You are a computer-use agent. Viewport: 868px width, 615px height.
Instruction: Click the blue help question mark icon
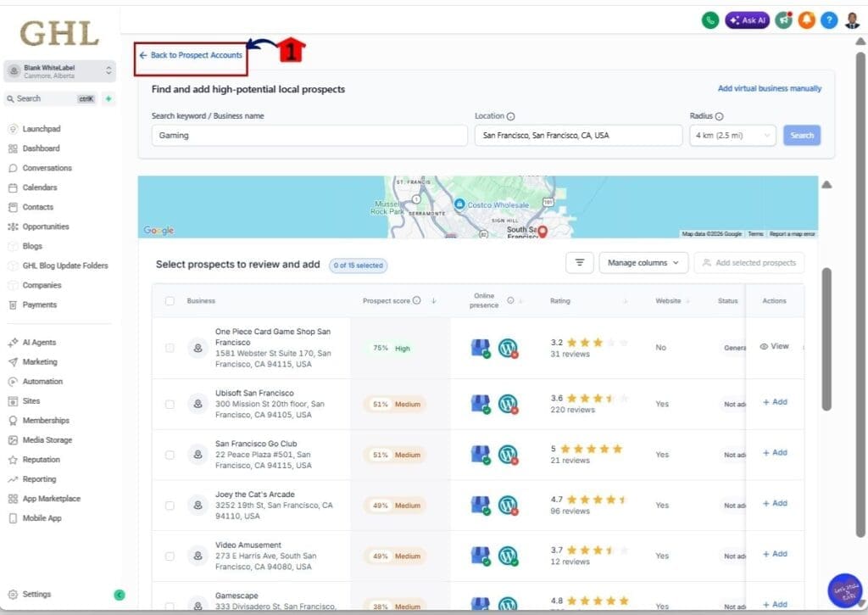(829, 20)
